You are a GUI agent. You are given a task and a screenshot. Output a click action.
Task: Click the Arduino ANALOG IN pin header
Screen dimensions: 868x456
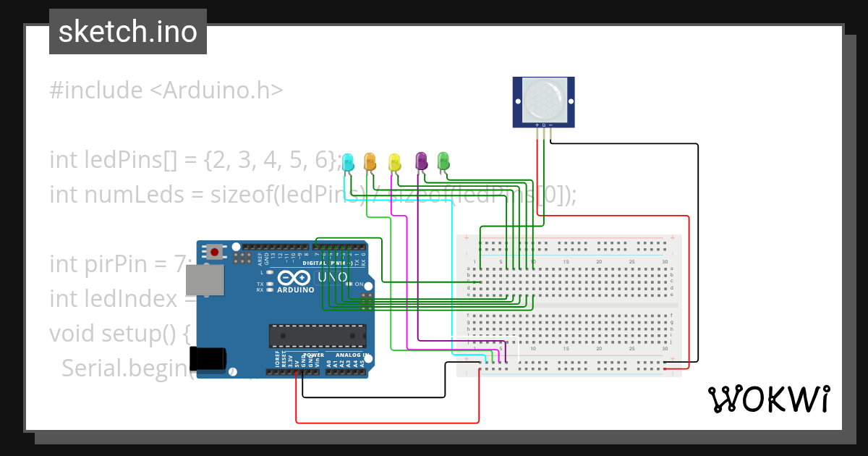coord(346,372)
